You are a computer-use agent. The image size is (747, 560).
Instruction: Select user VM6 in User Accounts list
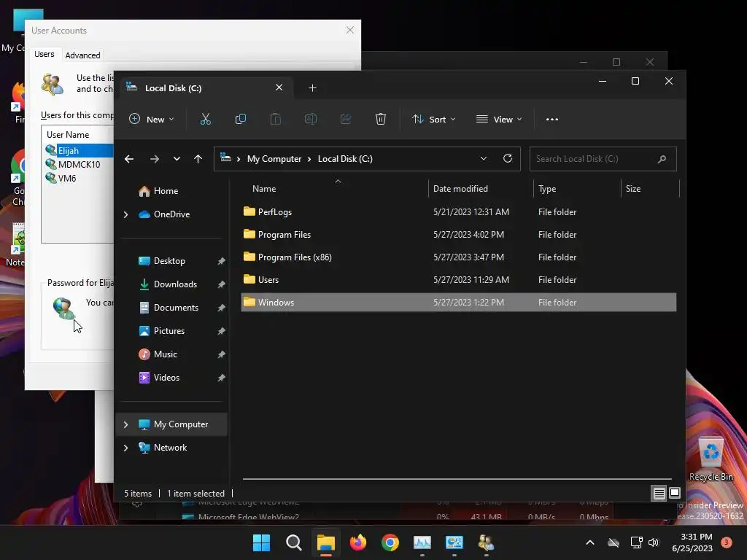(x=61, y=179)
